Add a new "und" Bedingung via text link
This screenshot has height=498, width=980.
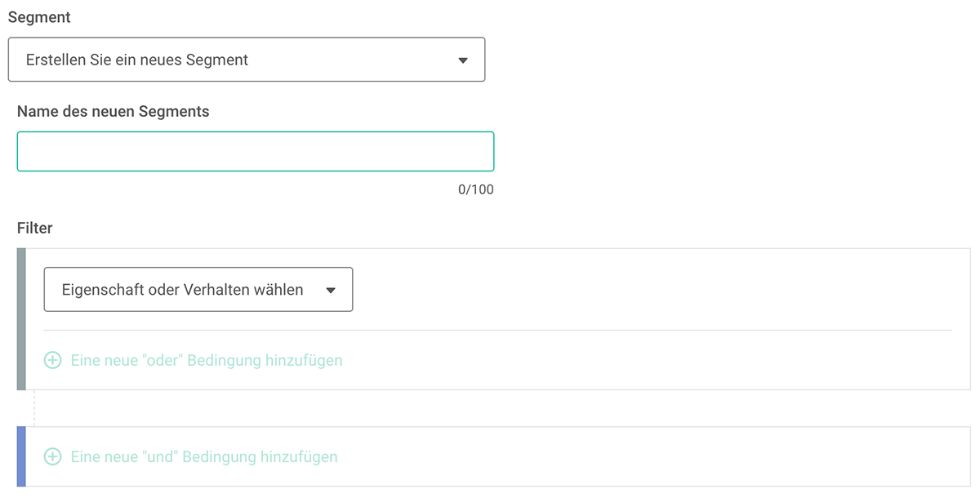coord(204,456)
